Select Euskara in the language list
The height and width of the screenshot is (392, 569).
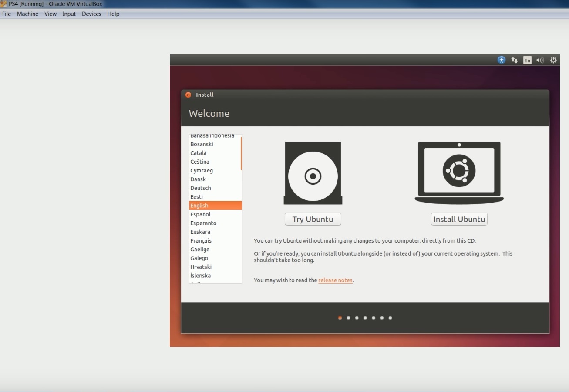[215, 232]
